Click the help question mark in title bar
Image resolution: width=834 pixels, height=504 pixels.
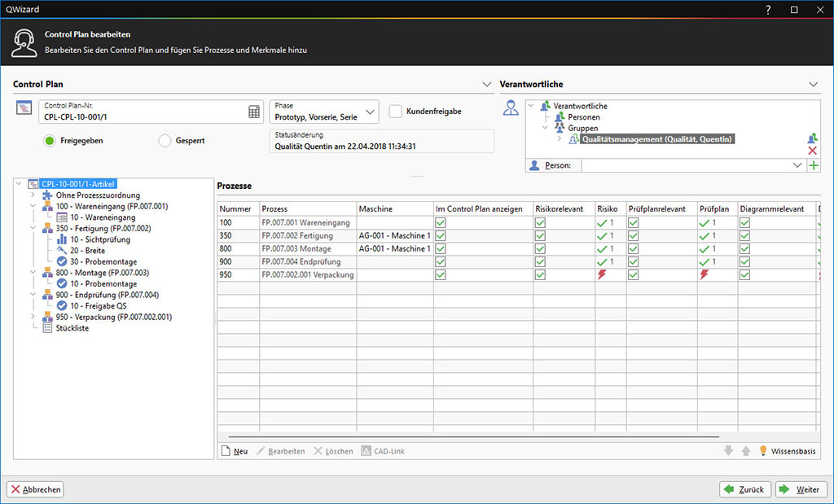click(x=768, y=10)
